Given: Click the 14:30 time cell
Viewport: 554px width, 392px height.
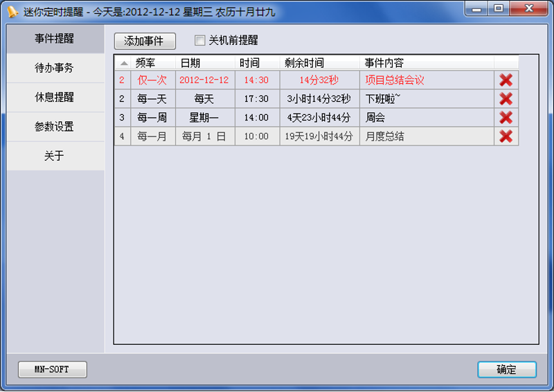Looking at the screenshot, I should (x=258, y=80).
